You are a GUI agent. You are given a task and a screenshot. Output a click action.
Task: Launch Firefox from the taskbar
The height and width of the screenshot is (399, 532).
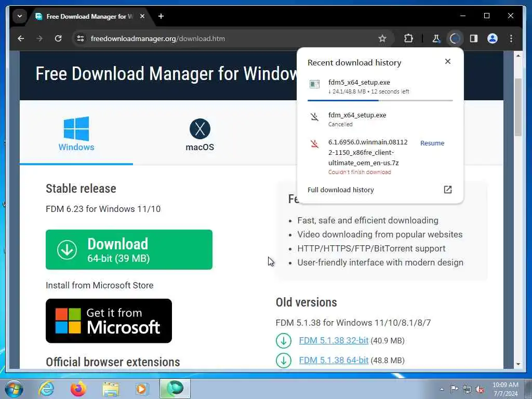point(78,389)
